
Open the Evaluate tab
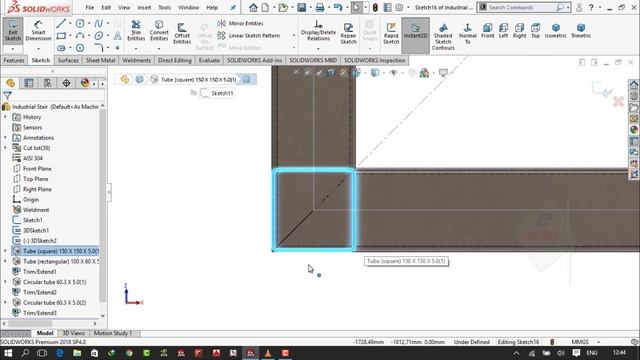pyautogui.click(x=209, y=60)
